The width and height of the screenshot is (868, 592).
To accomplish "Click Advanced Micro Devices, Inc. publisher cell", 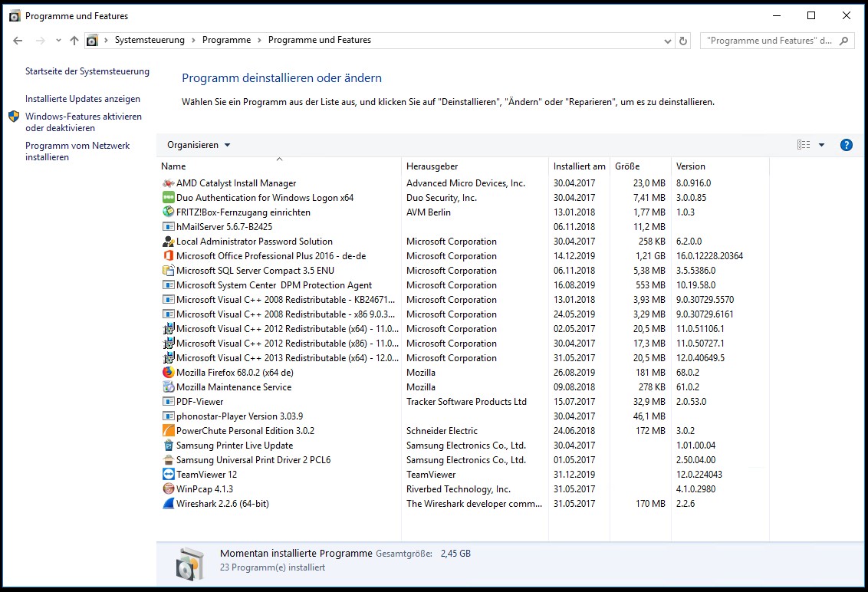I will click(465, 183).
